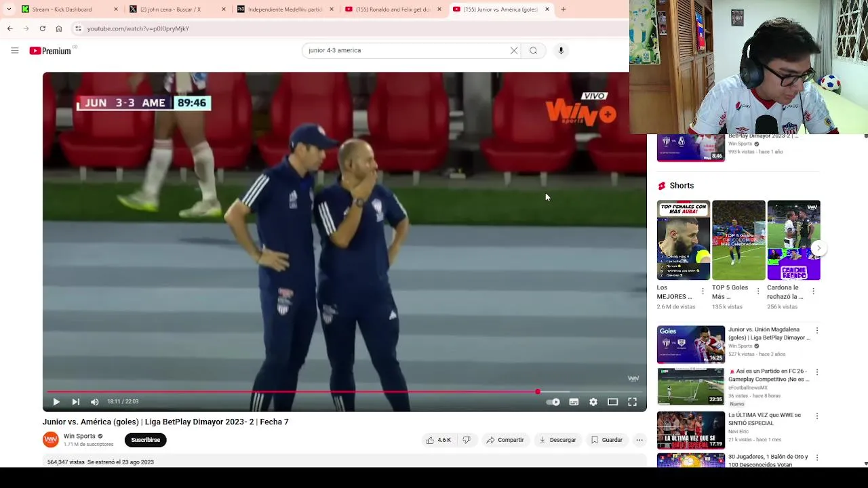Run search with magnifier button
Image resolution: width=868 pixels, height=488 pixels.
click(534, 50)
